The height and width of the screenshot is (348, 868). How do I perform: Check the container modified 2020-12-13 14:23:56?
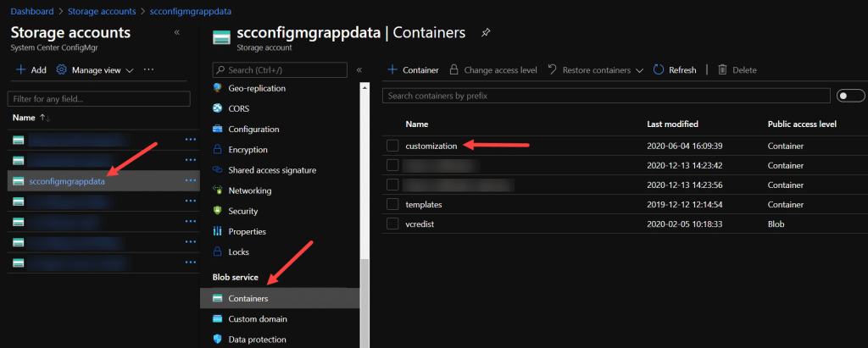click(392, 185)
